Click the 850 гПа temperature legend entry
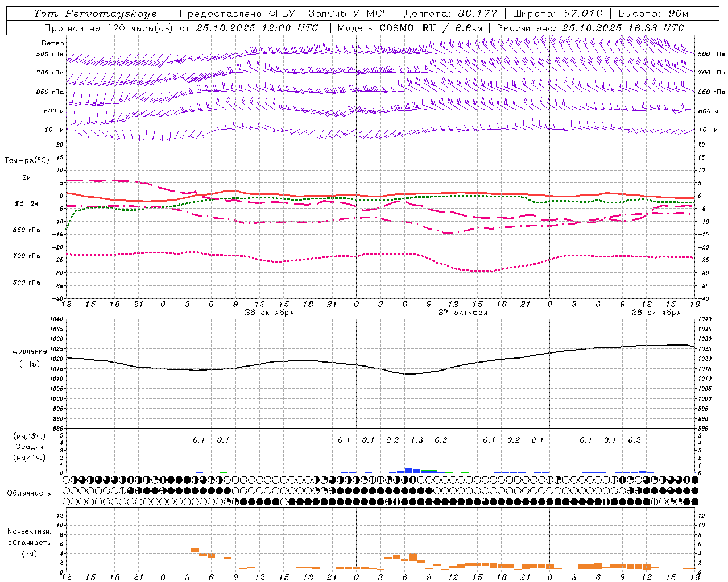Viewport: 728px width, 582px height. (26, 230)
